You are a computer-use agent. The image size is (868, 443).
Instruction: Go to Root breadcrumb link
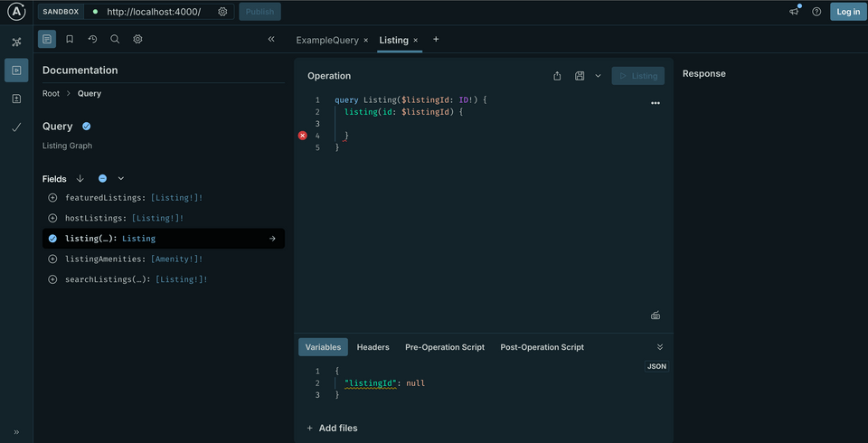51,94
